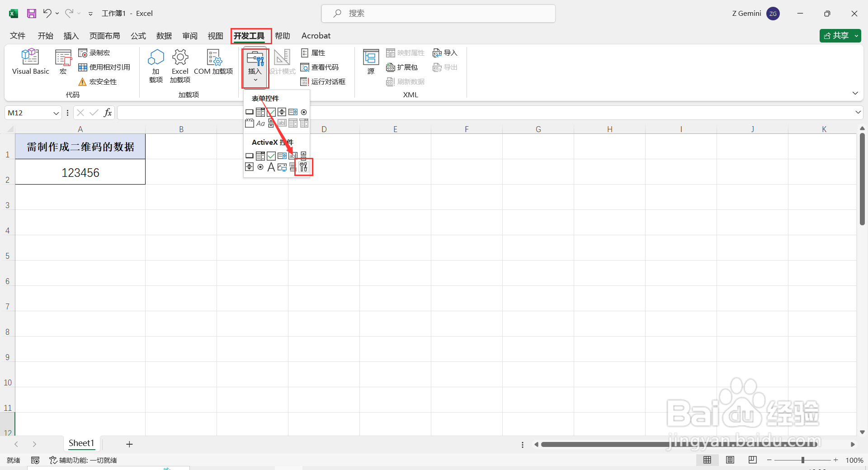The height and width of the screenshot is (470, 868).
Task: Open the 共享 share dropdown arrow
Action: [857, 36]
